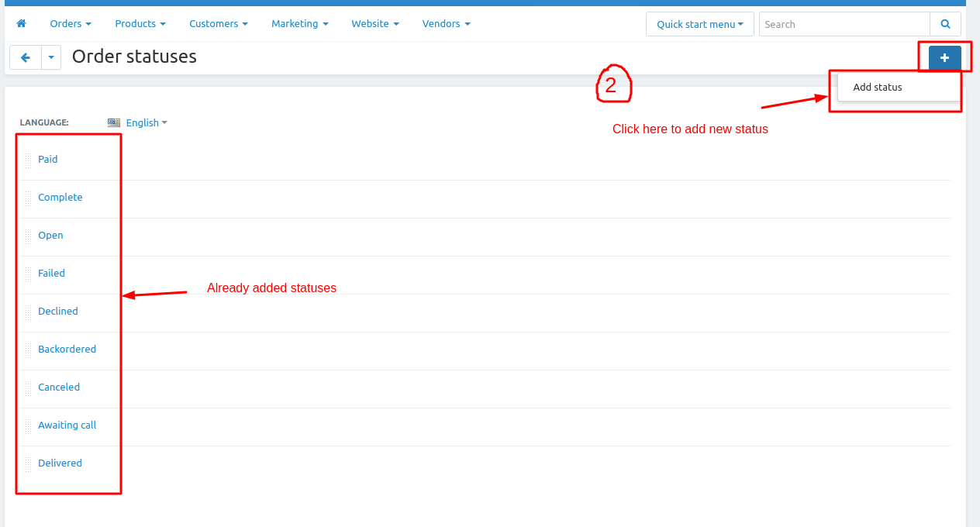The width and height of the screenshot is (980, 527).
Task: Open the Complete order status
Action: click(x=60, y=198)
